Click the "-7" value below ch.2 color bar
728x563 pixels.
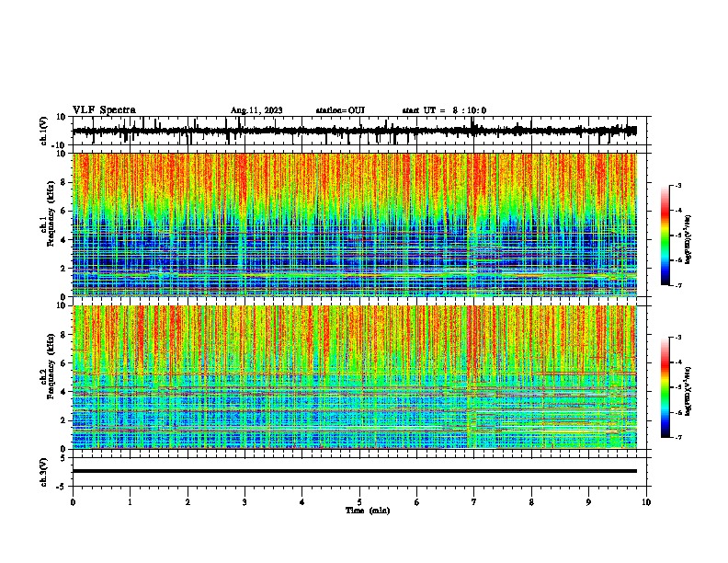pyautogui.click(x=677, y=437)
